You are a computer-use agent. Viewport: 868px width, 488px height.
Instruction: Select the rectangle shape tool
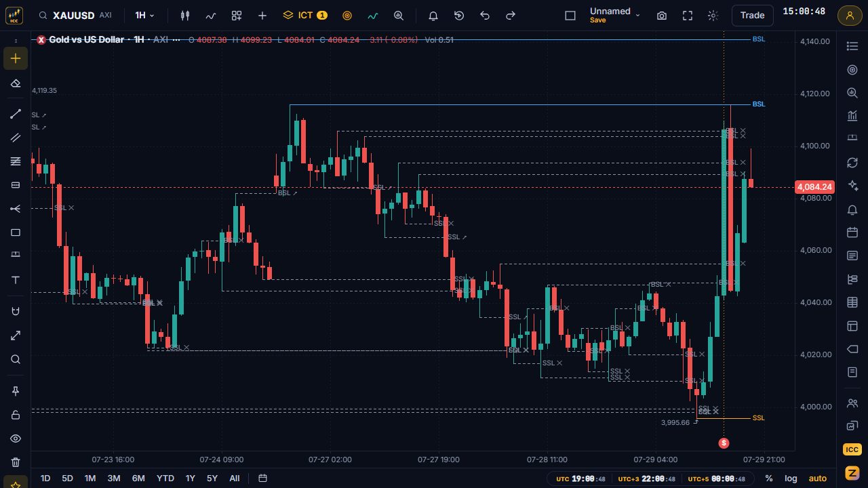[16, 232]
